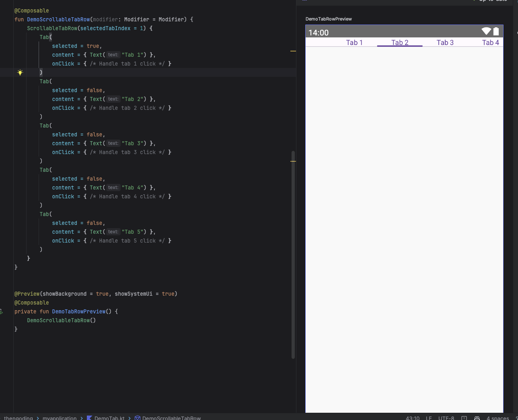The height and width of the screenshot is (420, 518).
Task: Click the green run gutter icon beside DemoTabRowPreview
Action: click(1, 312)
